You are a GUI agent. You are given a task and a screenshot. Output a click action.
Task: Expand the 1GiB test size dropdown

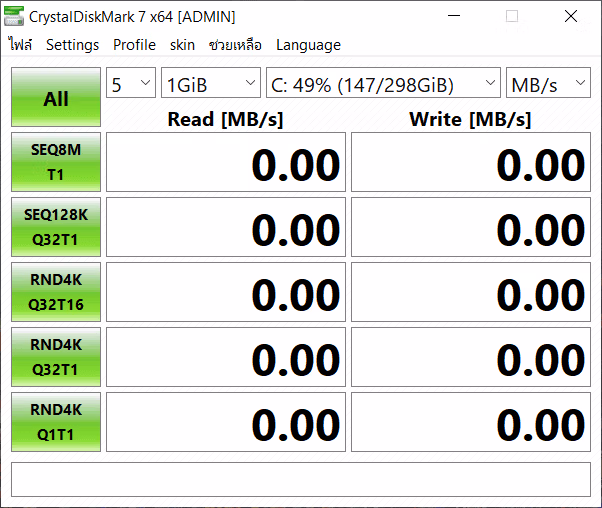click(x=211, y=83)
